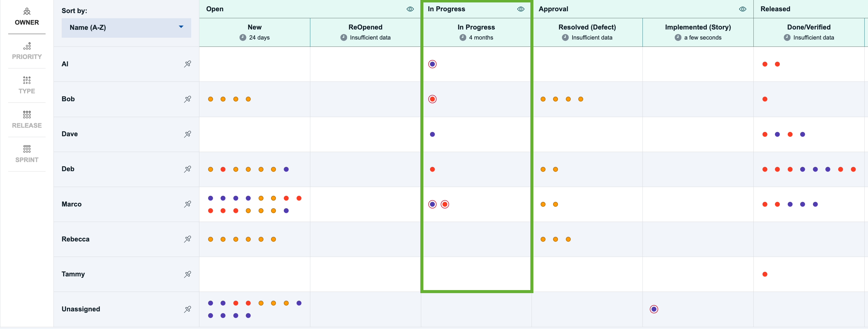Click clock icon under In Progress header
The height and width of the screenshot is (329, 868).
point(463,37)
